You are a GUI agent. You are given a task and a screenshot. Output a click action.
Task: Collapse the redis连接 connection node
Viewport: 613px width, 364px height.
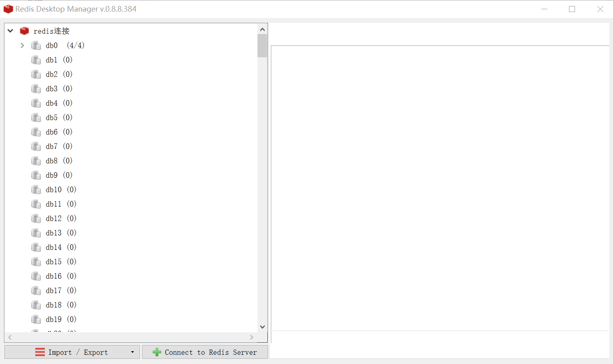[x=10, y=31]
